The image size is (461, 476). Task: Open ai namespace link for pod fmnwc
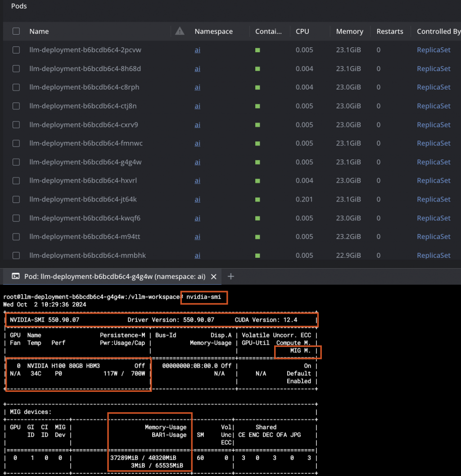pyautogui.click(x=197, y=143)
